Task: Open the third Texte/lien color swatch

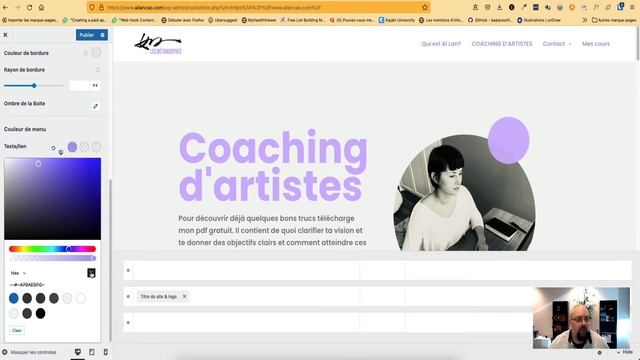Action: point(96,147)
